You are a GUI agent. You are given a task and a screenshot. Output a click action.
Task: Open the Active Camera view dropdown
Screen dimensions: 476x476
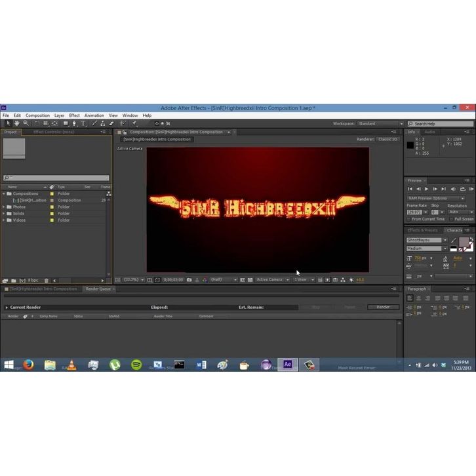point(271,280)
